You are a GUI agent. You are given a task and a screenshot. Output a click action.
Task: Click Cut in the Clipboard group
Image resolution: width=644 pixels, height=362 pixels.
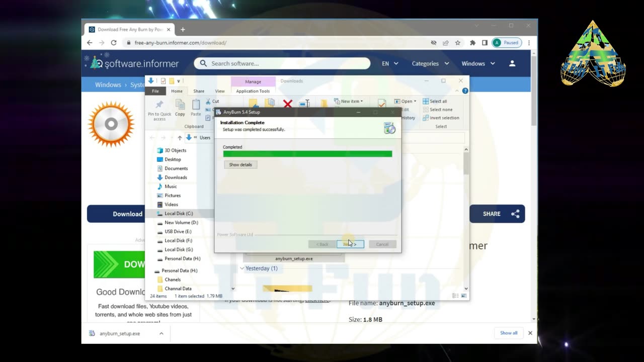pos(212,101)
